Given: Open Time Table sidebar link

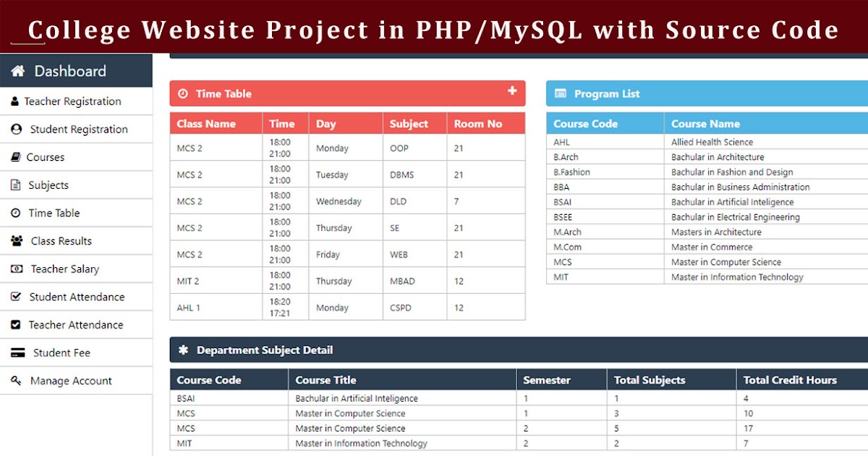Looking at the screenshot, I should click(76, 213).
